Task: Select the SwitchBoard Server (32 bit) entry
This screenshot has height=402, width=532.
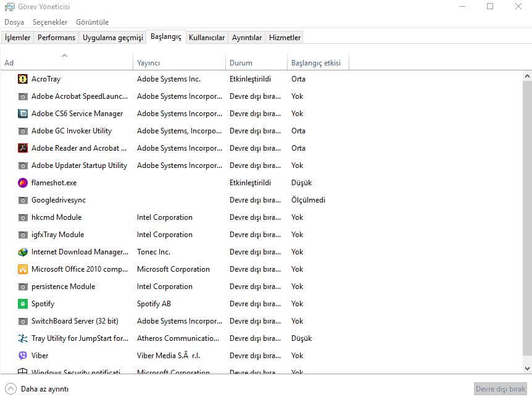Action: click(75, 321)
